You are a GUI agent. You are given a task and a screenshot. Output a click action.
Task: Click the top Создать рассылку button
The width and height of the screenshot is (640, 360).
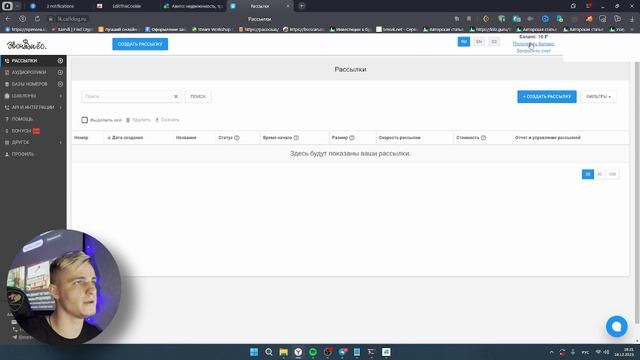140,44
